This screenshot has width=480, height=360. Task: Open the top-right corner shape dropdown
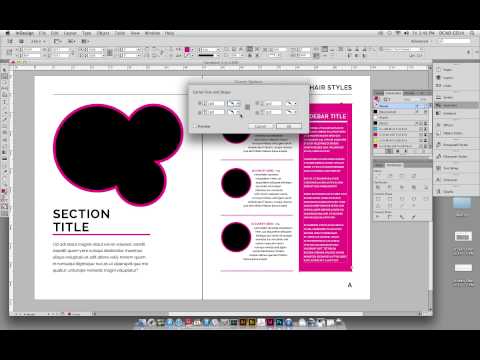pos(291,104)
